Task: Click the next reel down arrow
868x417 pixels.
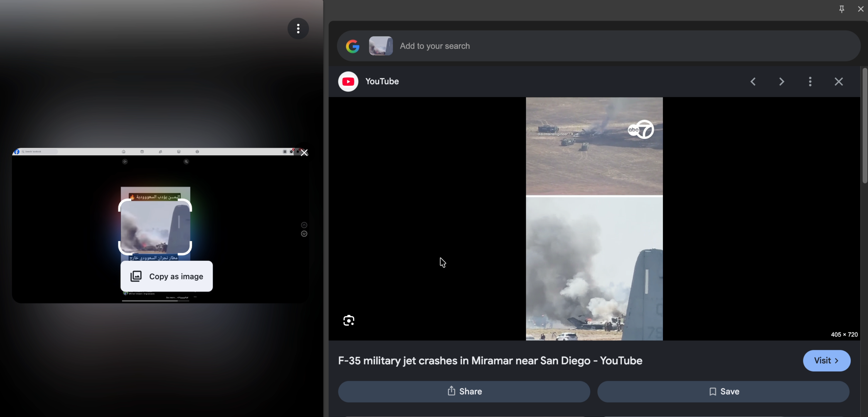Action: [304, 234]
